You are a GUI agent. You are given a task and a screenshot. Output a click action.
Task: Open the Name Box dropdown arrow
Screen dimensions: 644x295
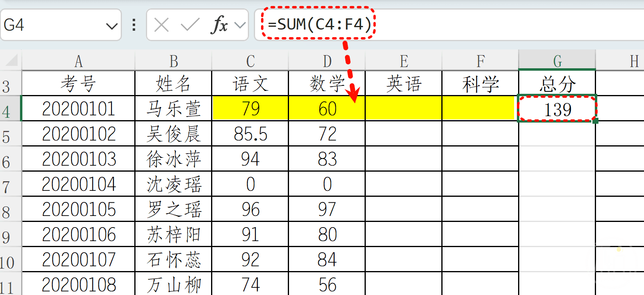pos(112,26)
